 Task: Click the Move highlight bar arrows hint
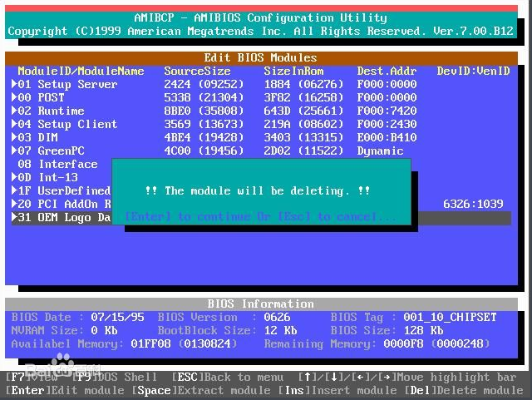pos(407,377)
